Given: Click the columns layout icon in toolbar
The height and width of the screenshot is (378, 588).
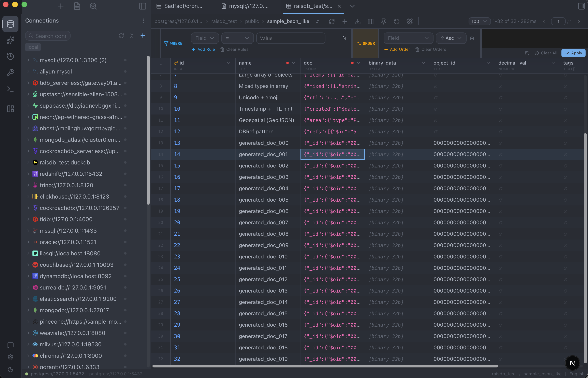Looking at the screenshot, I should pyautogui.click(x=371, y=22).
